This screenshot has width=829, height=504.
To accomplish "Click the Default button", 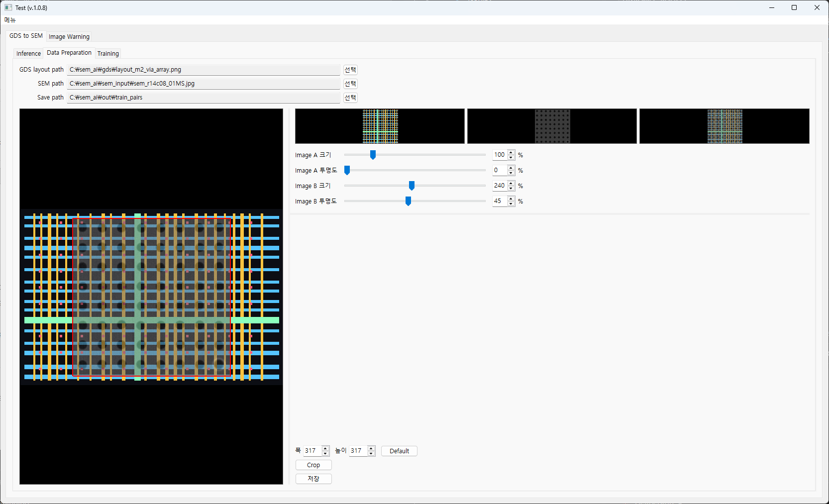I will [x=399, y=451].
